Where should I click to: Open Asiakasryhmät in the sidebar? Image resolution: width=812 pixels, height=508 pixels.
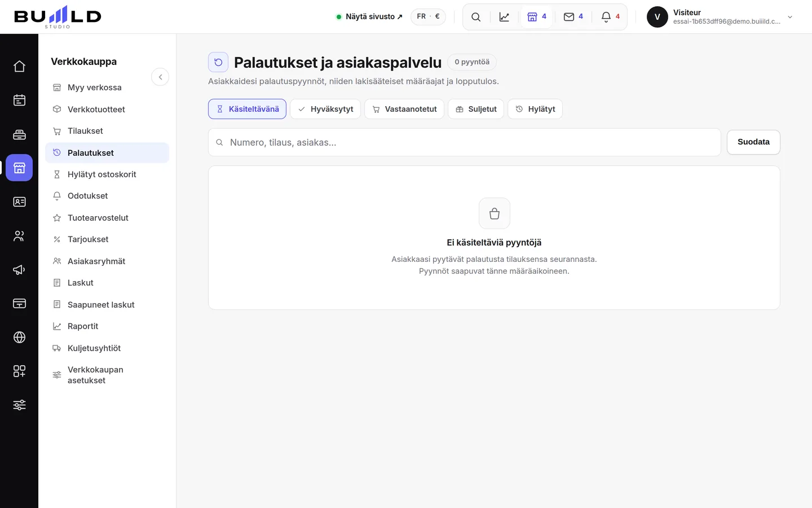[107, 261]
